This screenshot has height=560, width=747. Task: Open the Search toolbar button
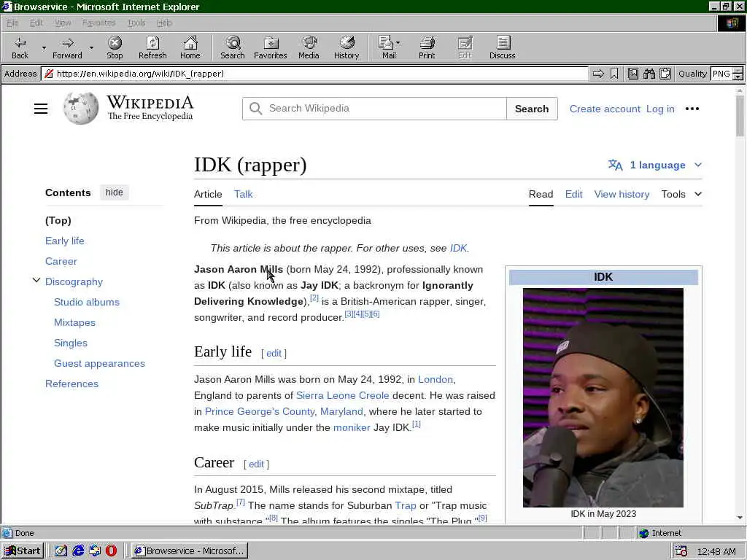233,47
